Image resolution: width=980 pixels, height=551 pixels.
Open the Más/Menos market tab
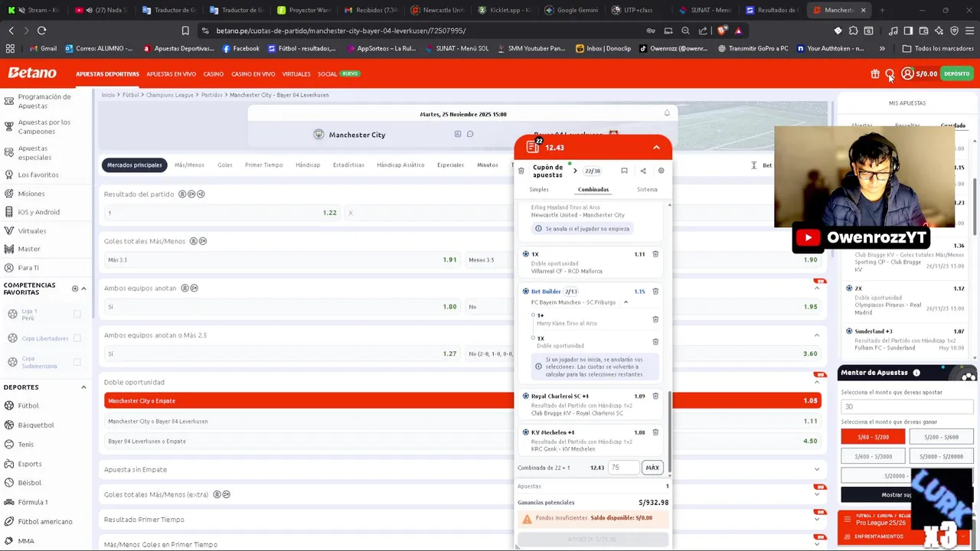[189, 165]
